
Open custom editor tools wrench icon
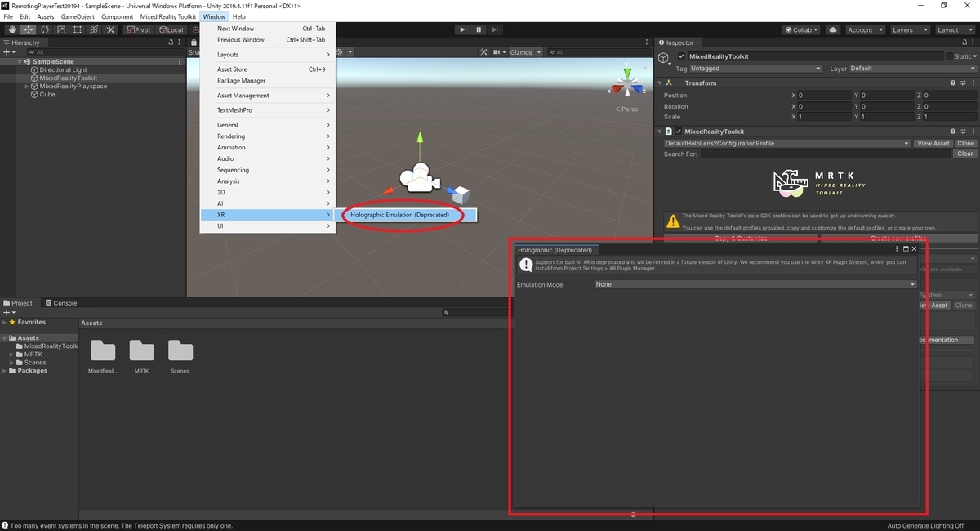coord(109,29)
